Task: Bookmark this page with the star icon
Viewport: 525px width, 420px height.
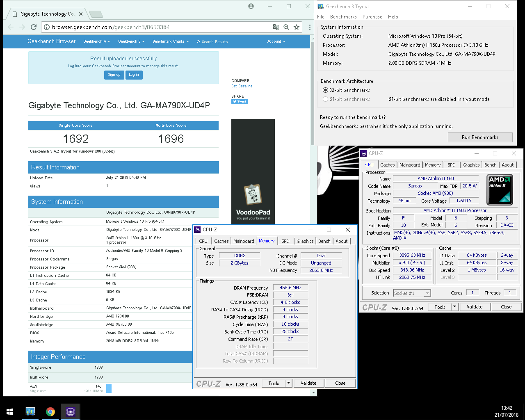Action: point(297,27)
